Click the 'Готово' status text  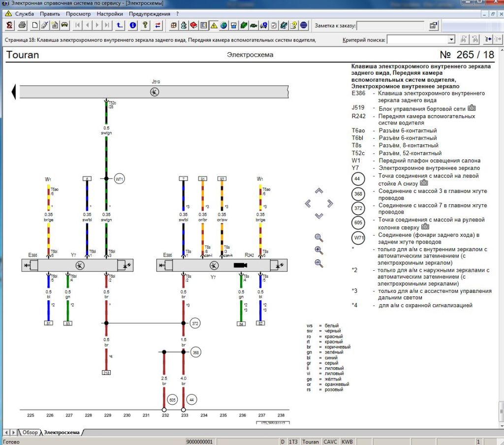11,442
